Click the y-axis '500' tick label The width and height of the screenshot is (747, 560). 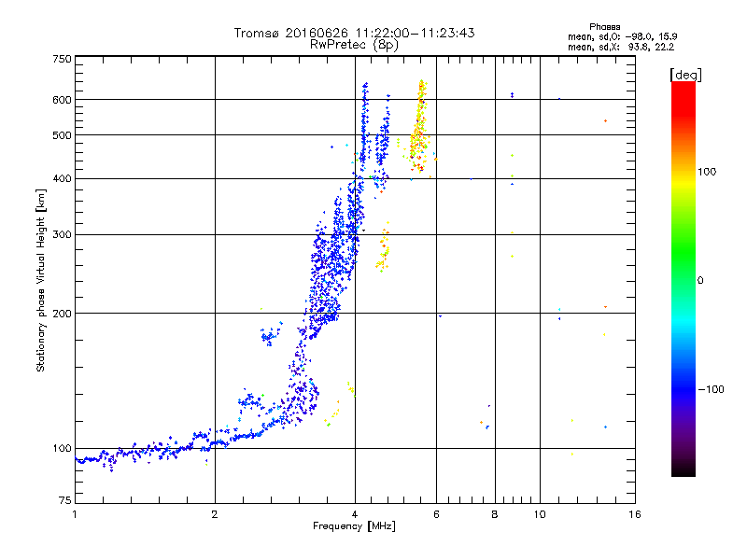(x=62, y=135)
